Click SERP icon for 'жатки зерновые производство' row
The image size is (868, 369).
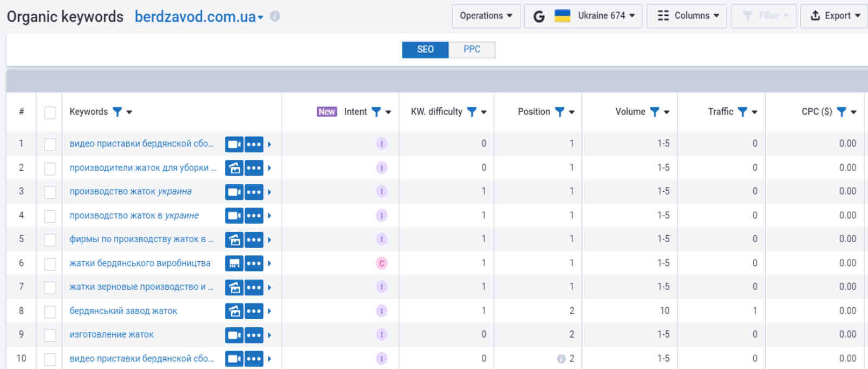coord(234,287)
